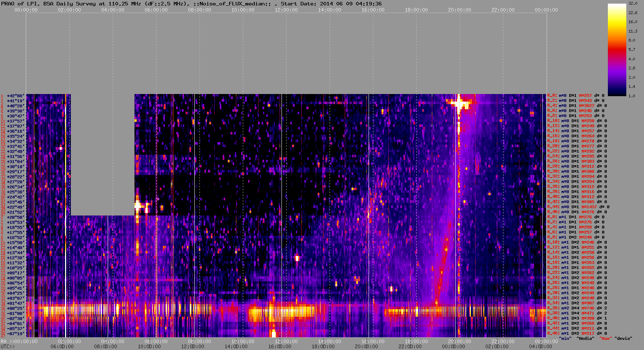The width and height of the screenshot is (644, 350).
Task: Select declination label +11°32'
Action: [16, 263]
